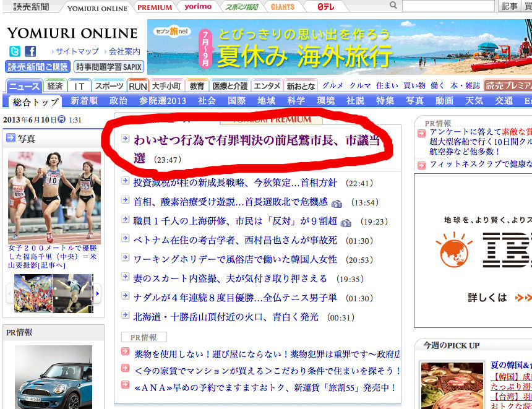The width and height of the screenshot is (532, 409).
Task: Open the 記事へ photo caption link
Action: pos(51,265)
